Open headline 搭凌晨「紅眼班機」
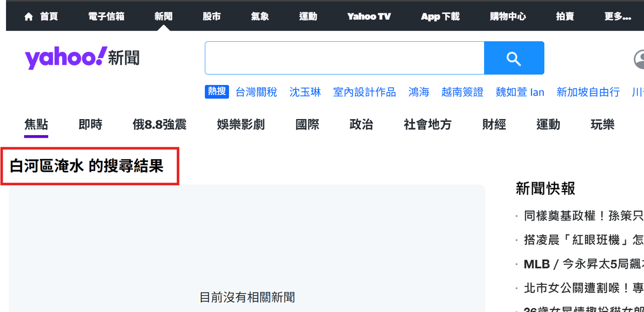Image resolution: width=644 pixels, height=312 pixels. tap(584, 240)
